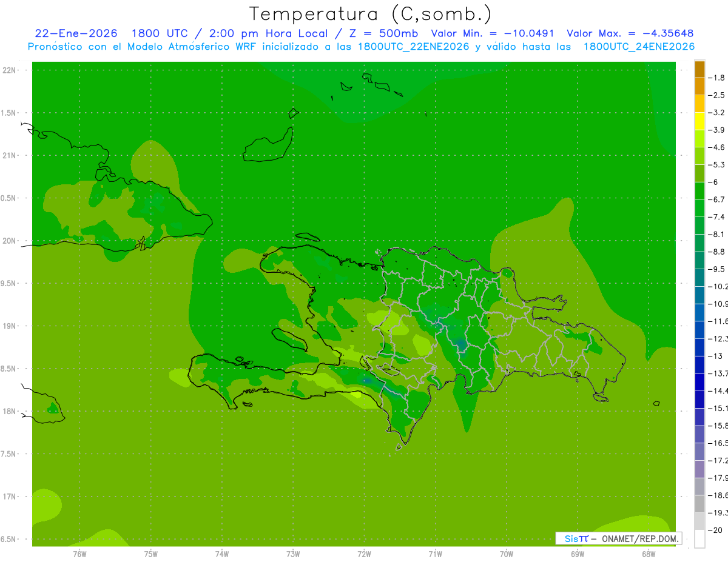Click the "1800 UTC" time in the header

coord(161,33)
